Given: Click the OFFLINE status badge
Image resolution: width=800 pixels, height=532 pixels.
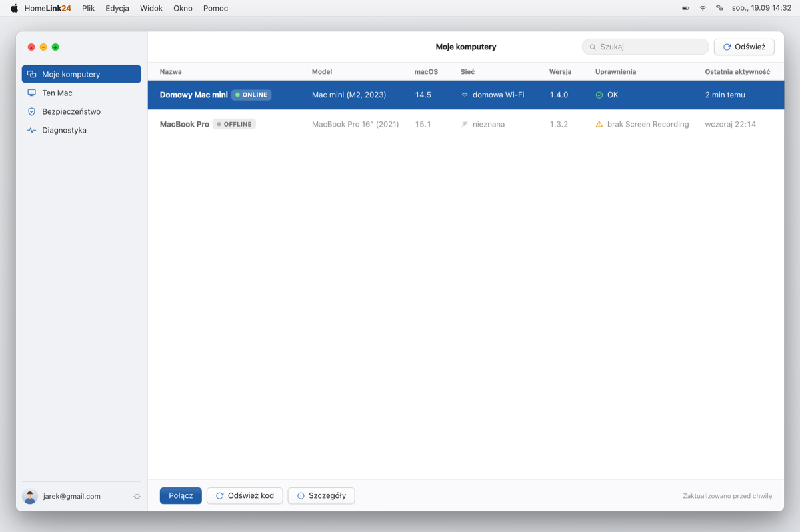Looking at the screenshot, I should coord(234,124).
